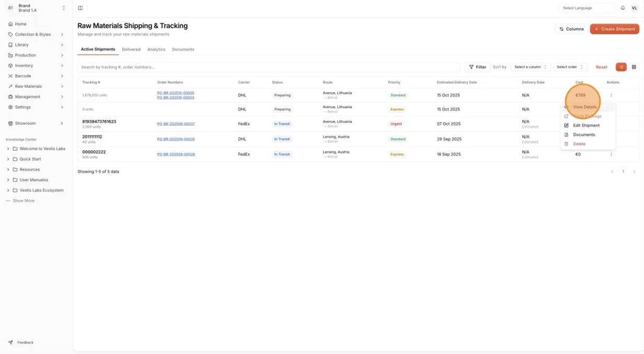Click the Settings gear icon

click(x=10, y=107)
